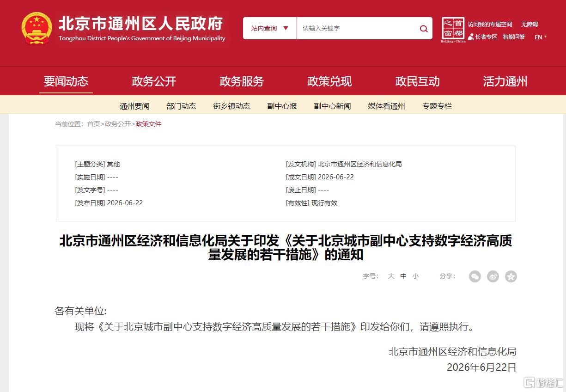
Task: Go to 媒体看通州 submenu
Action: coord(386,106)
